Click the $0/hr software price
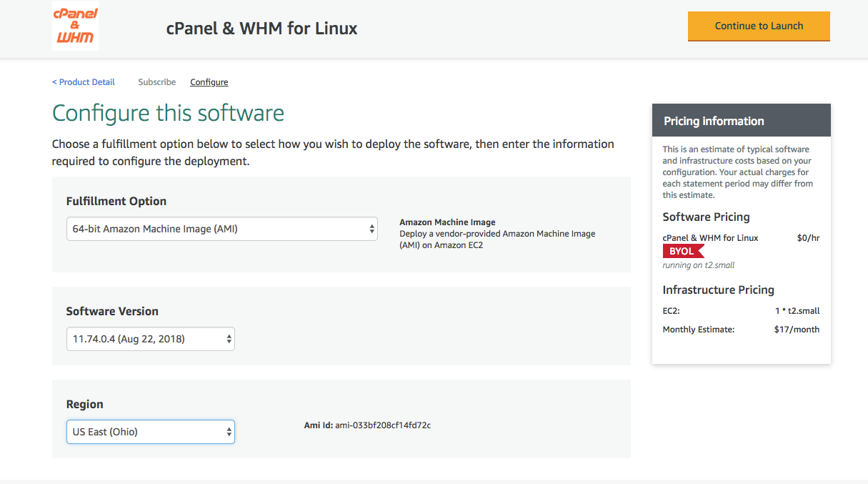This screenshot has height=484, width=868. click(808, 237)
